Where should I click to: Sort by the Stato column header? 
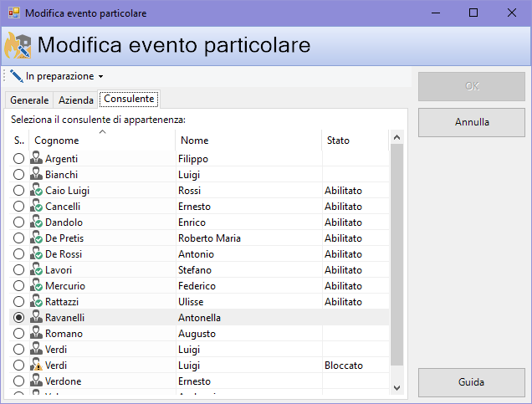355,140
